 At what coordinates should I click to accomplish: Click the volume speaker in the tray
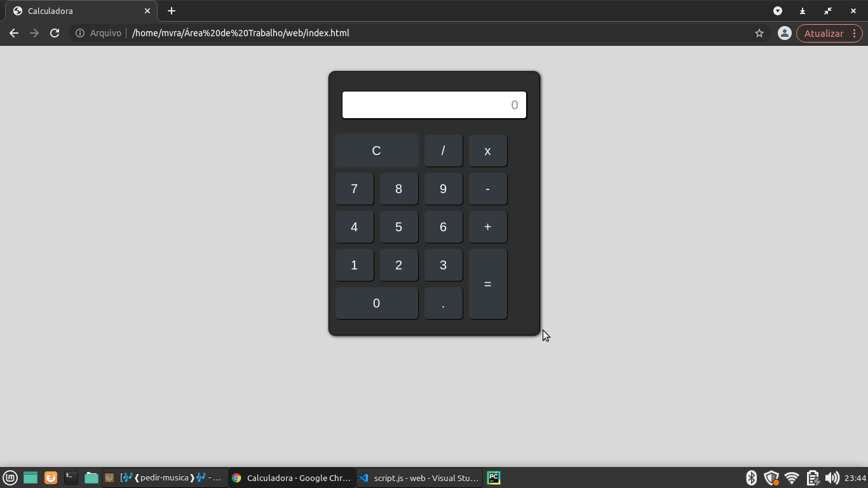[832, 477]
